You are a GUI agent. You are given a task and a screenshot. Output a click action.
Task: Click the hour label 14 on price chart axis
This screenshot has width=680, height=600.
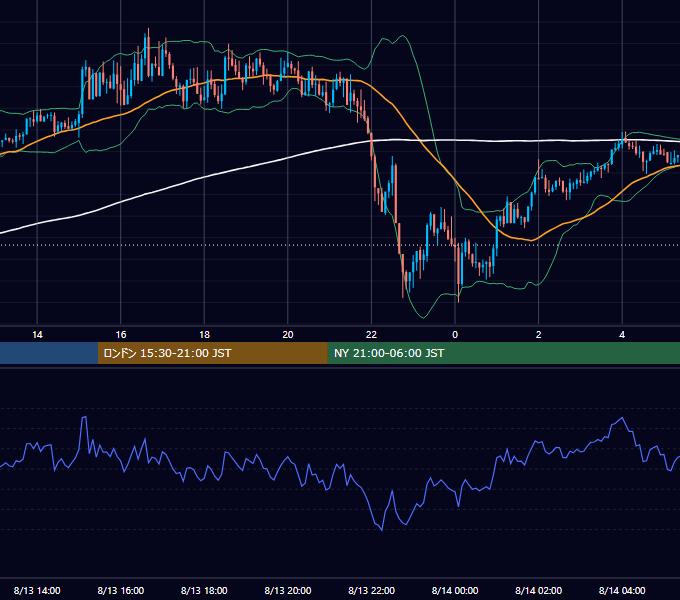tap(37, 335)
